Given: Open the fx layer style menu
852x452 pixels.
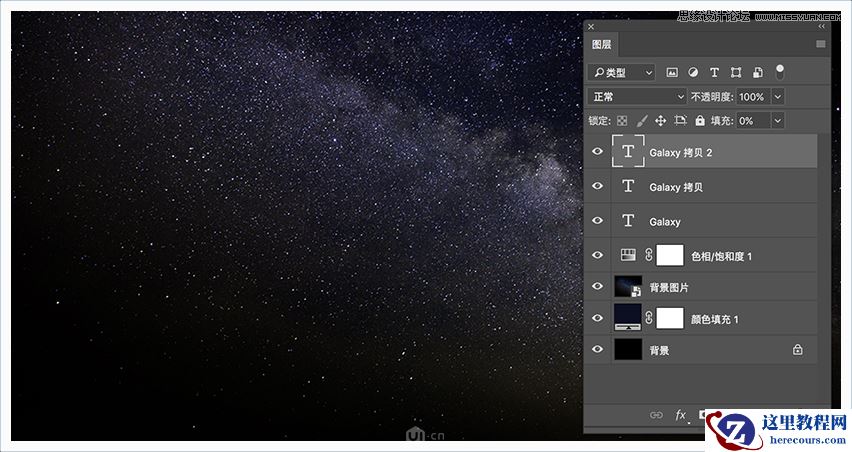Looking at the screenshot, I should [x=680, y=415].
